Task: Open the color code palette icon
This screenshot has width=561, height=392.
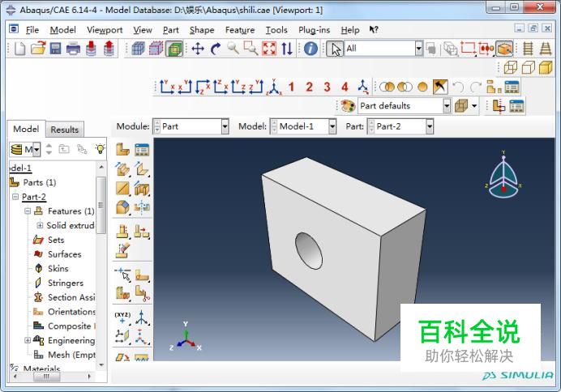Action: (x=347, y=106)
